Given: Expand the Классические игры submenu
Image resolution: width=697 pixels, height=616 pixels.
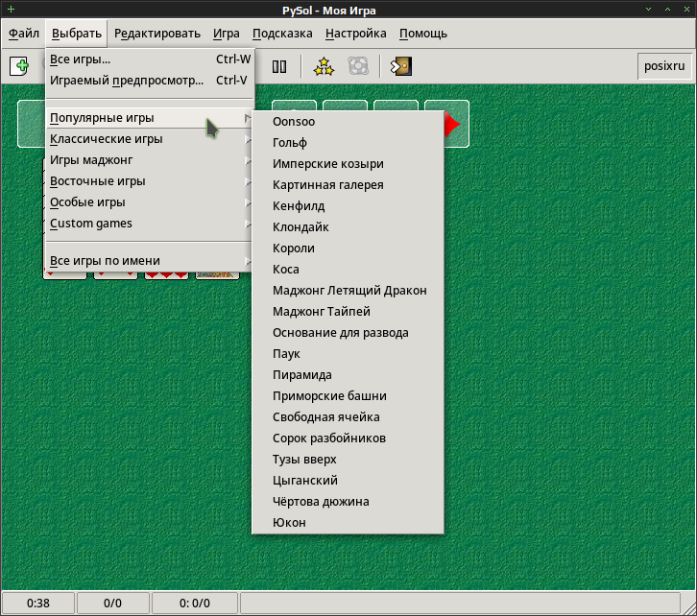Looking at the screenshot, I should coord(150,139).
